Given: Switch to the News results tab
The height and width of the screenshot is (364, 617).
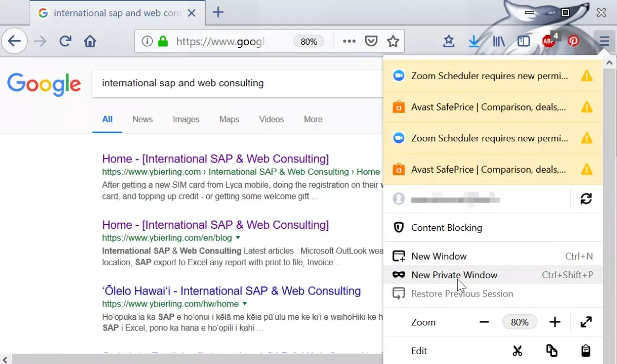Looking at the screenshot, I should pos(142,119).
